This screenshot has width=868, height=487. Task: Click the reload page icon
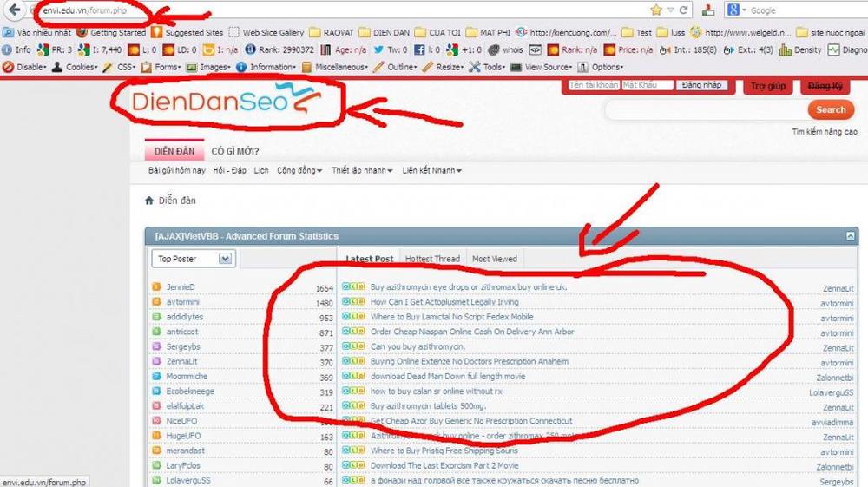(x=684, y=10)
